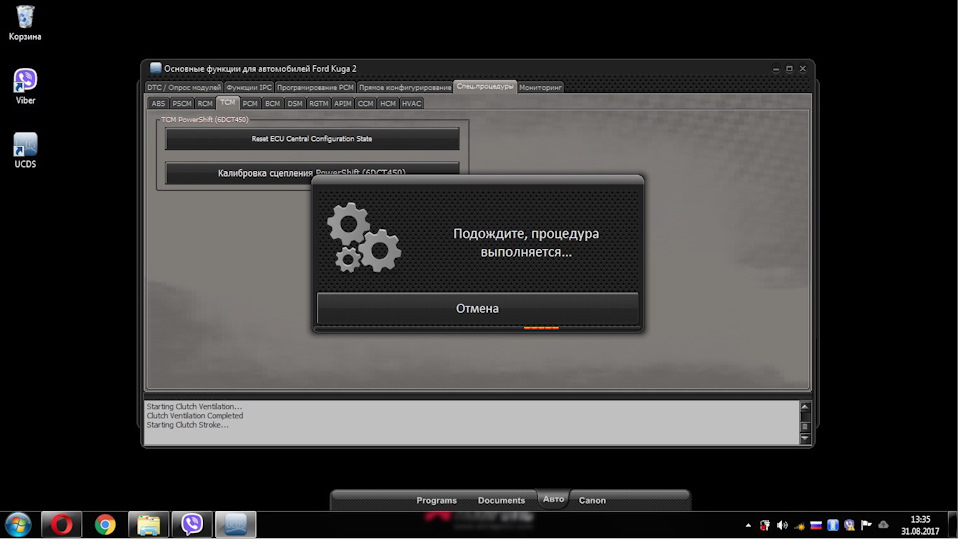The image size is (960, 542).
Task: Open the Windows Start menu
Action: pos(18,525)
